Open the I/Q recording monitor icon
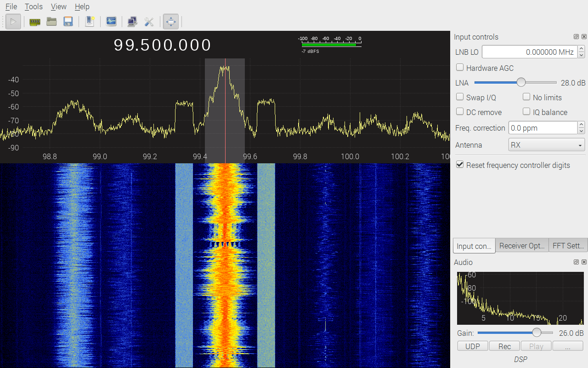This screenshot has width=588, height=368. click(x=111, y=22)
